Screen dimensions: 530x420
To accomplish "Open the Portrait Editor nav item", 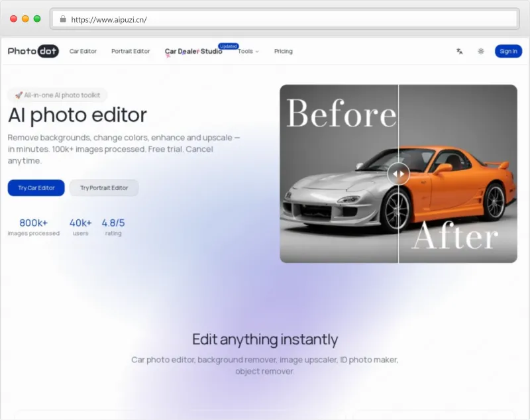I will [131, 52].
